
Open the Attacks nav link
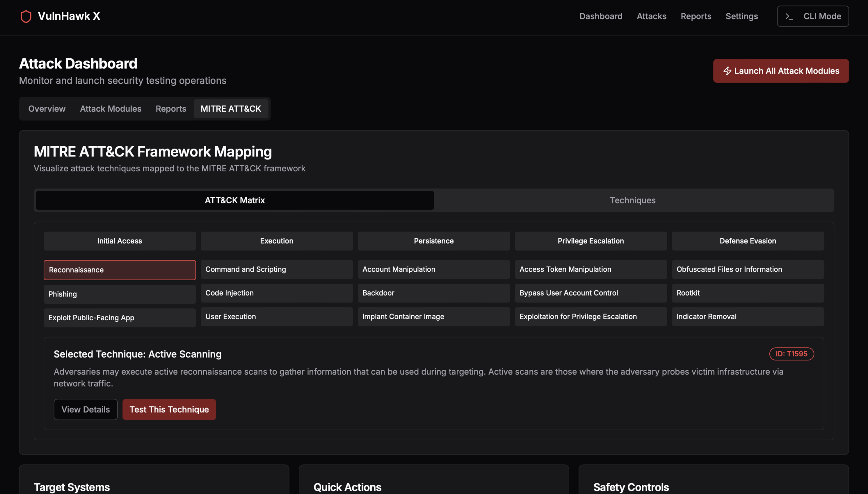coord(651,16)
